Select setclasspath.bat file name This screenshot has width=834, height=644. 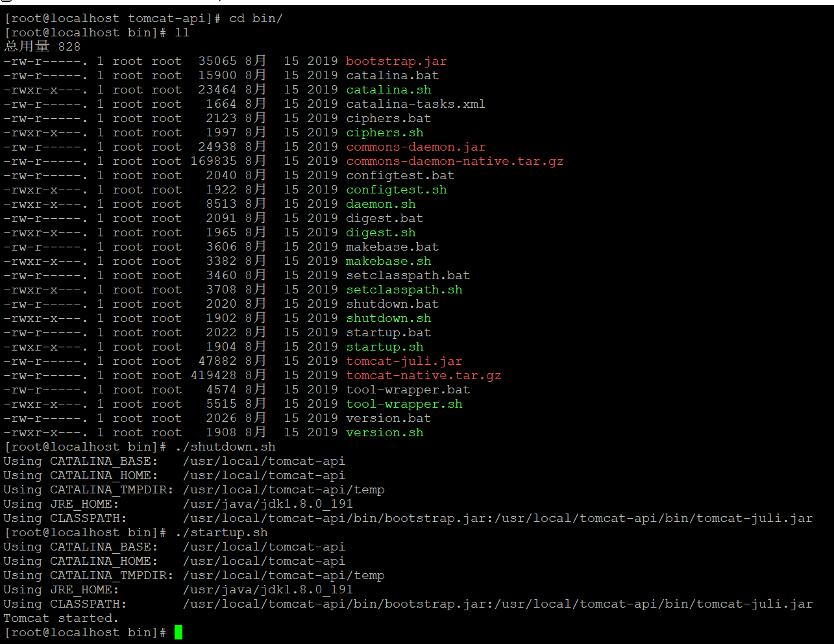(x=408, y=275)
